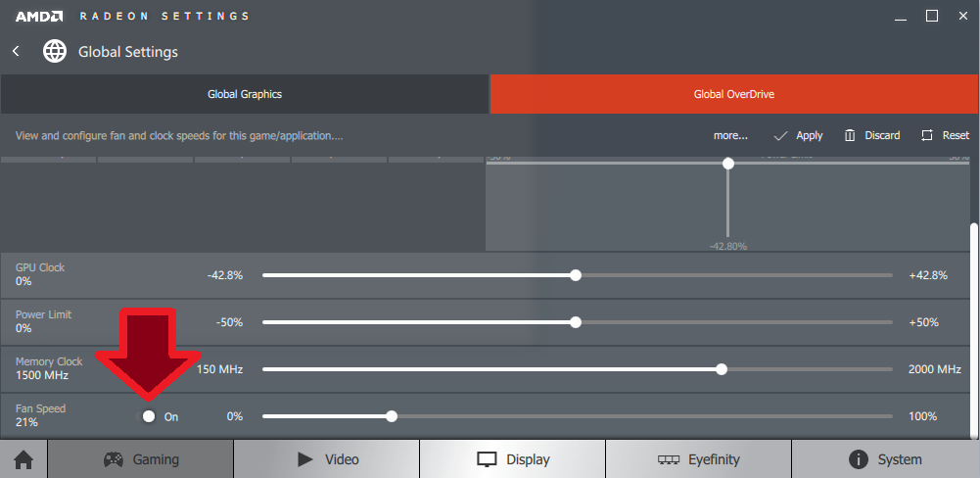Open the System info section
Viewport: 980px width, 478px height.
point(885,459)
